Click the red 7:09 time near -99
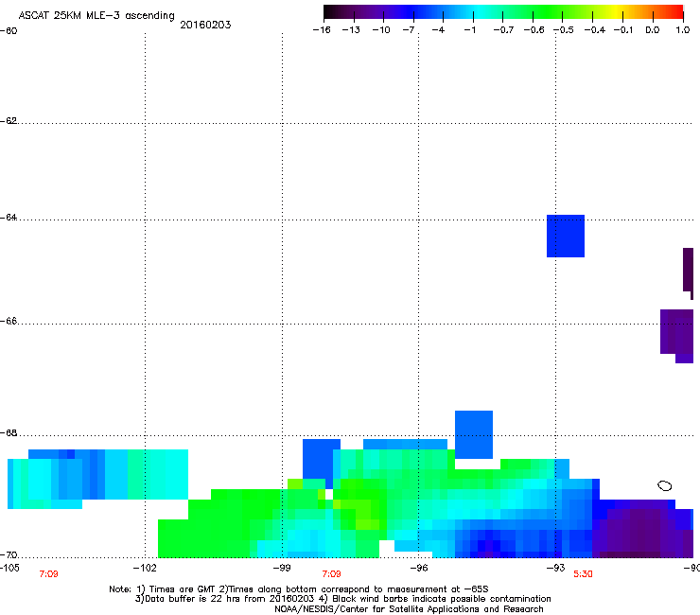 [331, 574]
